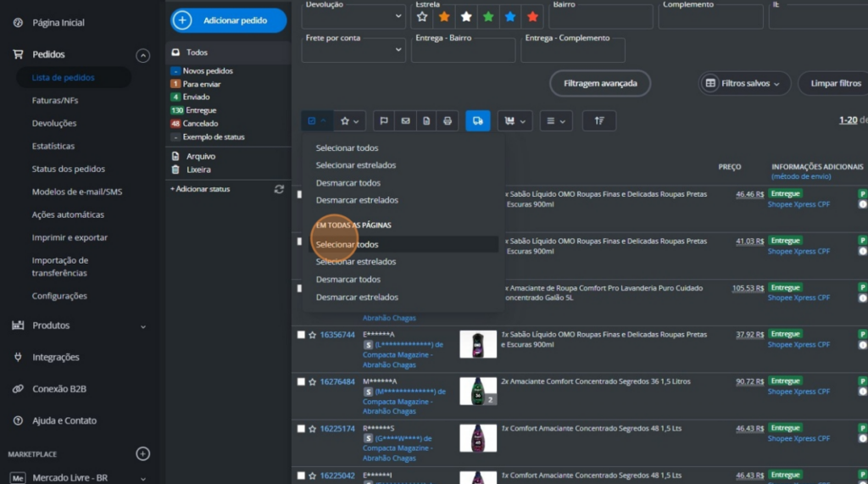This screenshot has width=868, height=484.
Task: Open the Lixeira trash folder
Action: click(198, 170)
